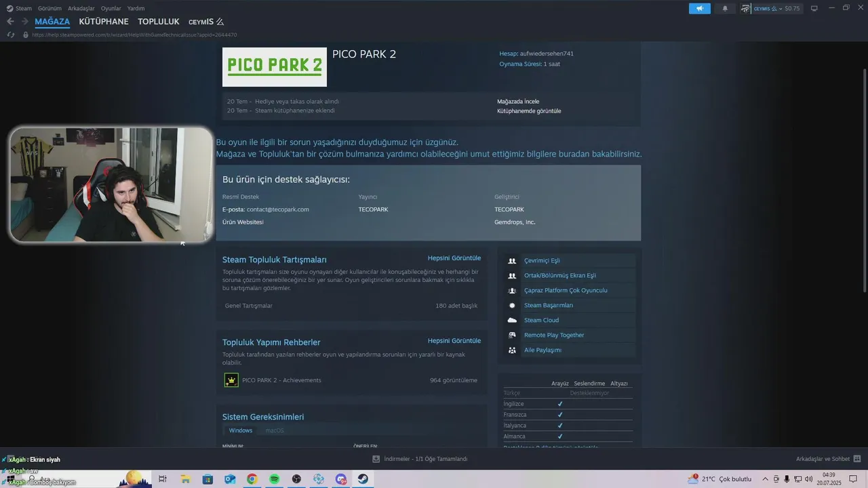Open Steam Topluluk Tartışmaları heading
The height and width of the screenshot is (488, 868).
(x=275, y=260)
